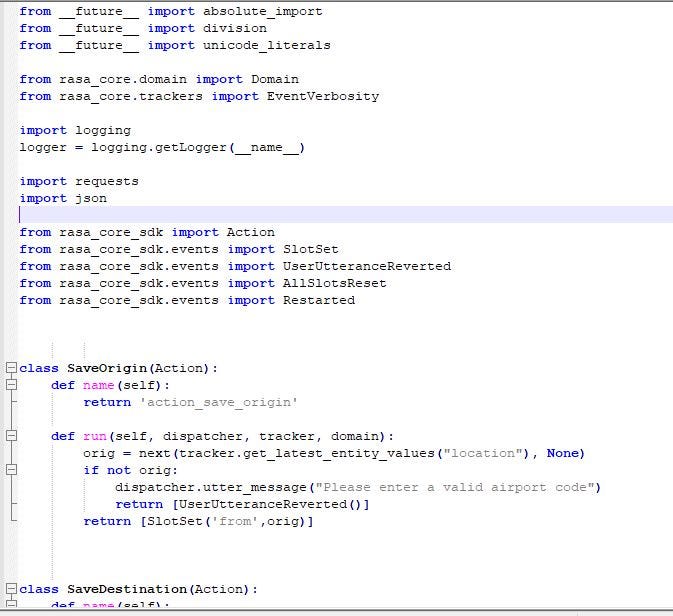Click 'Action' in the rasa_core_sdk import line

point(251,232)
